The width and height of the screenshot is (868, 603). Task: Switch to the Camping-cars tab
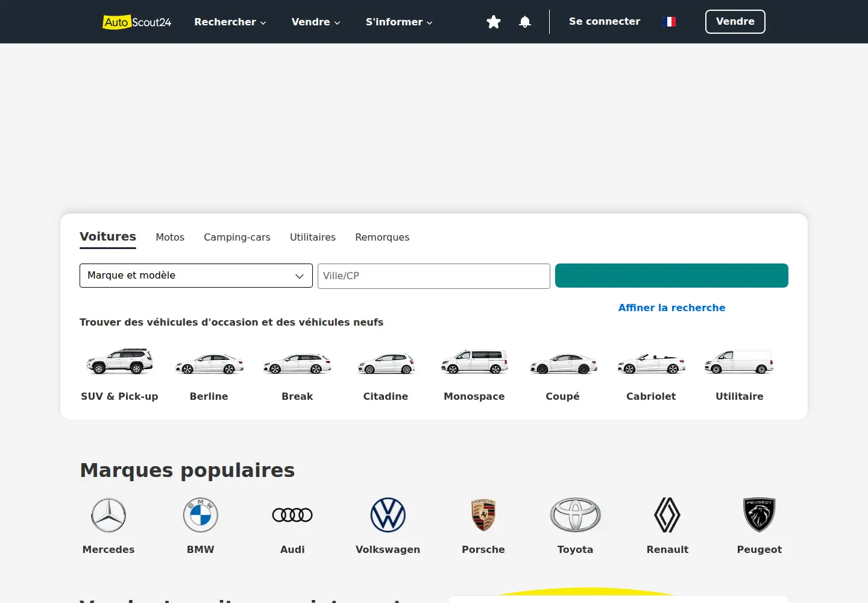click(237, 237)
